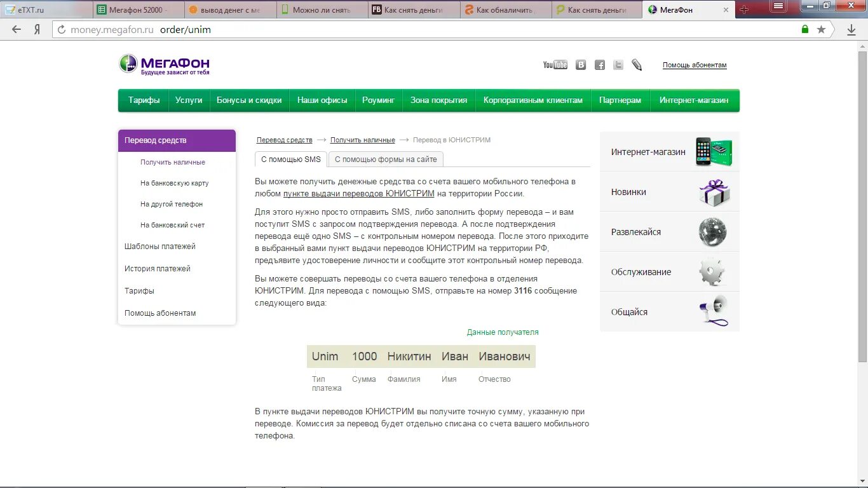
Task: Open Тарифы in green navigation bar
Action: point(144,100)
